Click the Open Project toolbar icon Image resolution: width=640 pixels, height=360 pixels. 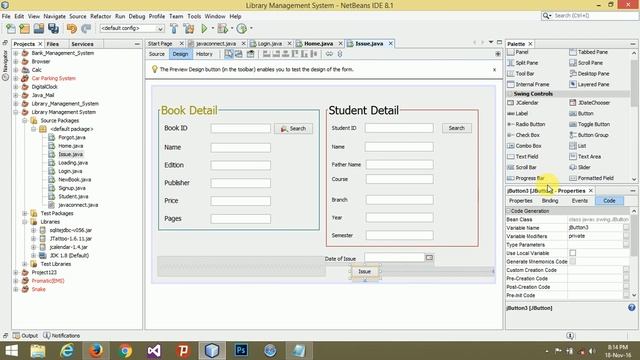(39, 29)
